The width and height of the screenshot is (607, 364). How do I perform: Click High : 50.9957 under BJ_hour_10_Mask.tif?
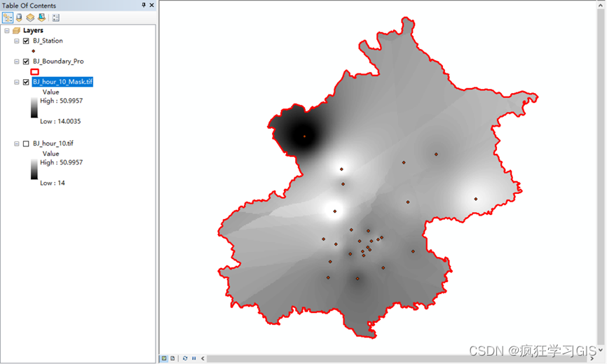coord(61,101)
